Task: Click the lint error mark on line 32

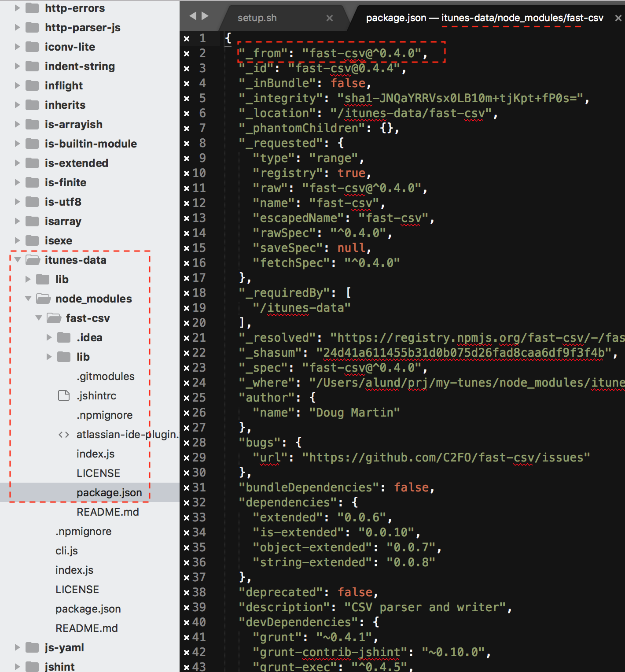Action: (187, 503)
